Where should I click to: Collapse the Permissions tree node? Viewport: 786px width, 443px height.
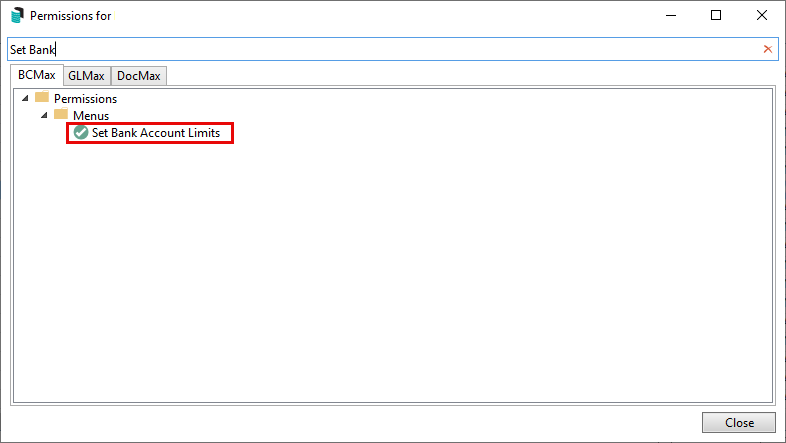pyautogui.click(x=25, y=98)
